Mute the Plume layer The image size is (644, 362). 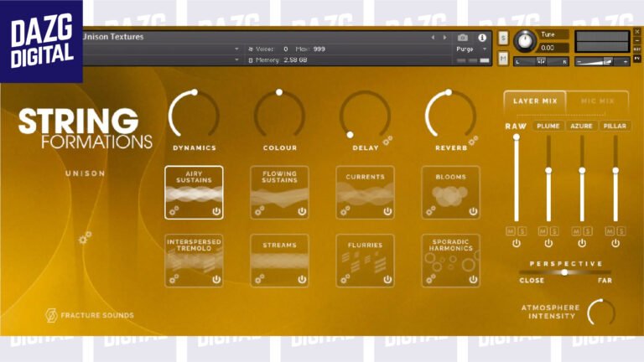[x=543, y=230]
